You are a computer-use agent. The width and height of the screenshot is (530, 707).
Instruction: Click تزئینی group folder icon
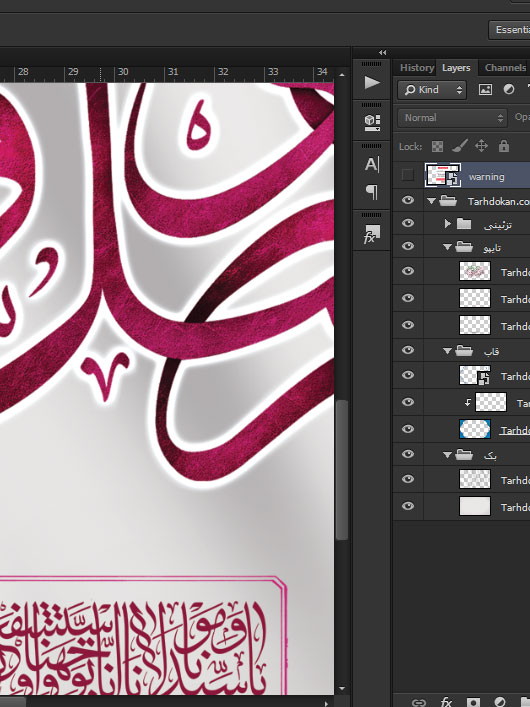[464, 224]
